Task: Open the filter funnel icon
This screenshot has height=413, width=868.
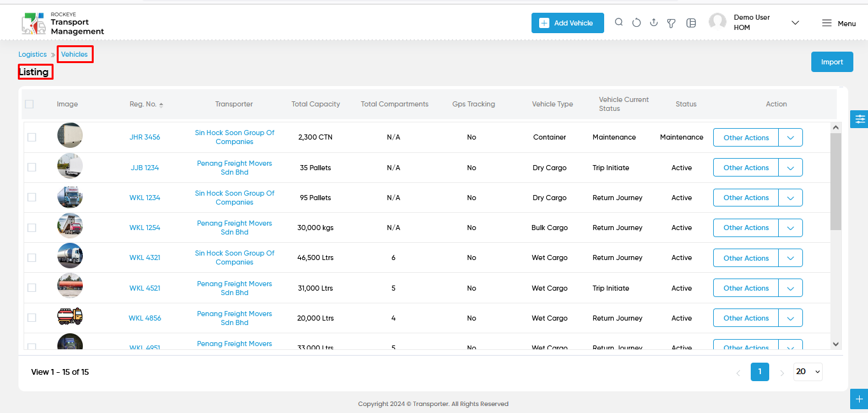Action: (x=671, y=23)
